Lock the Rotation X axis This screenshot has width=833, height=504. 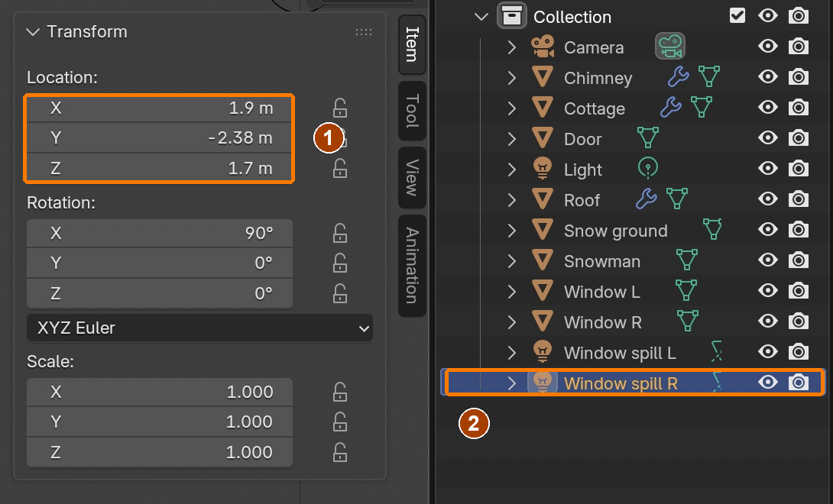coord(340,233)
